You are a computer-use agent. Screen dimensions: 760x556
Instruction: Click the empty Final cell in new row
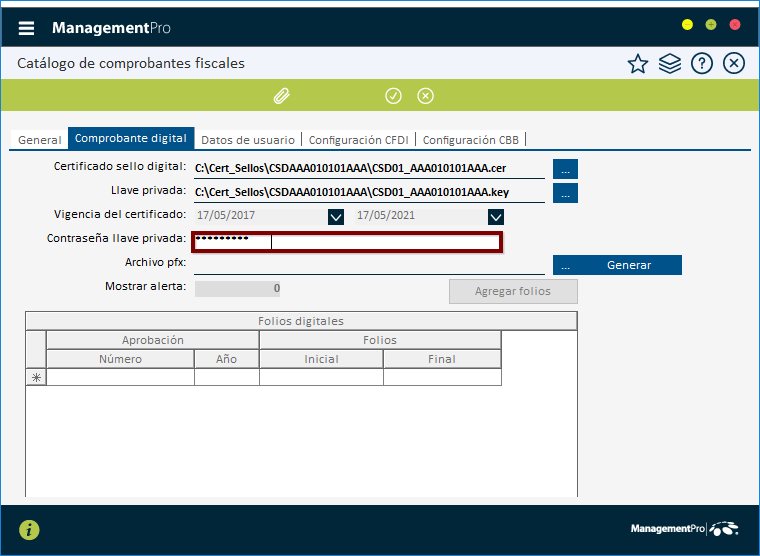click(442, 377)
